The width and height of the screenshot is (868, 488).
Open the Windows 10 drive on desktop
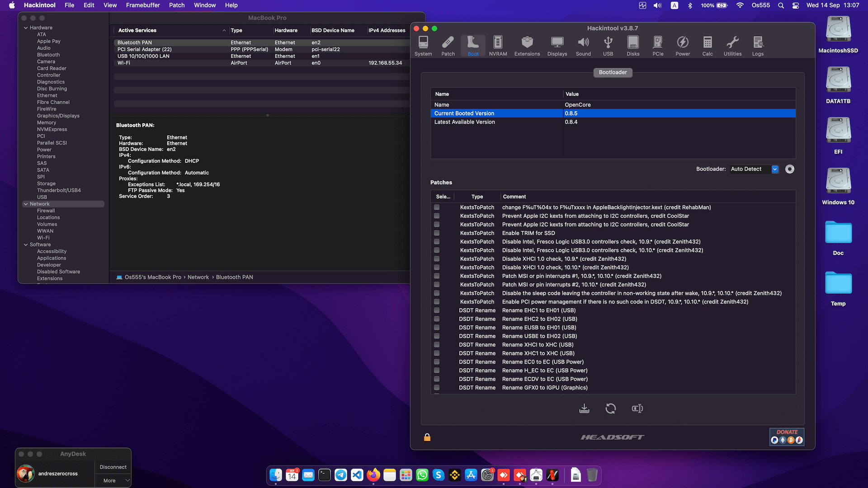(x=838, y=186)
